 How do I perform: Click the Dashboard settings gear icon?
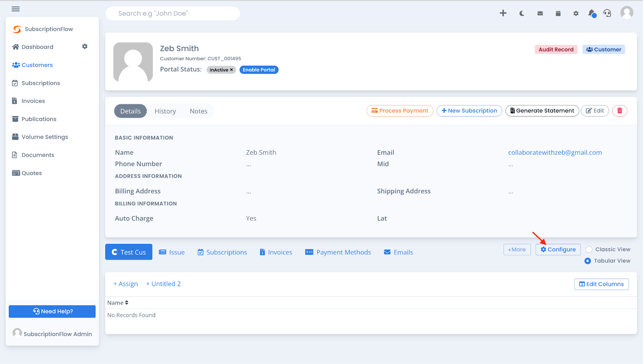[x=85, y=47]
